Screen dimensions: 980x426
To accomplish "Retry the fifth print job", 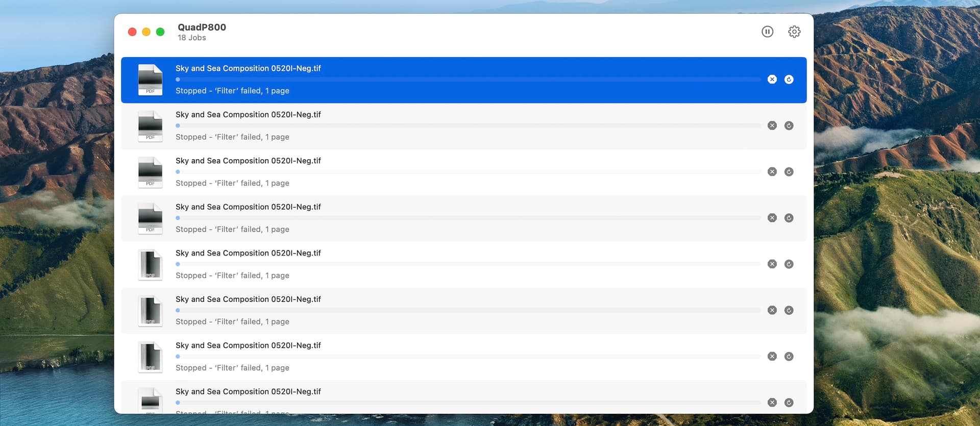I will coord(789,264).
